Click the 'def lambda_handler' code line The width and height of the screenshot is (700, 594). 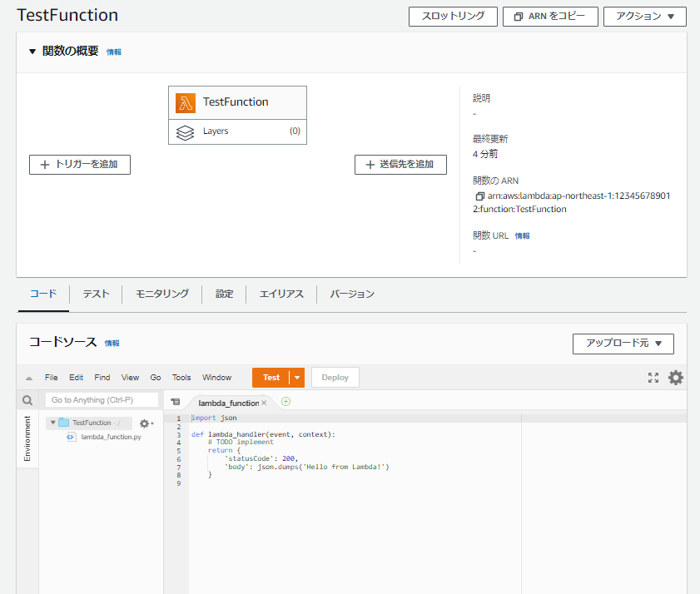coord(263,434)
